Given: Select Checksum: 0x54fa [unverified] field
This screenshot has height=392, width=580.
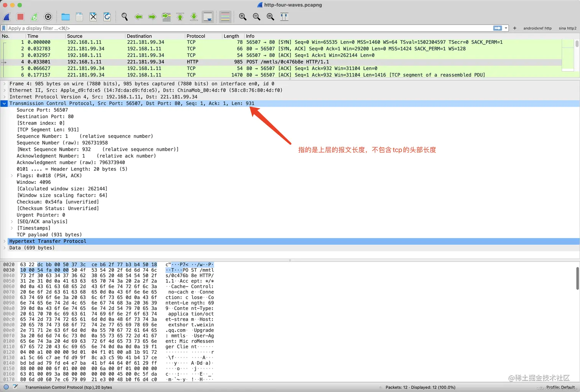Looking at the screenshot, I should click(x=58, y=202).
